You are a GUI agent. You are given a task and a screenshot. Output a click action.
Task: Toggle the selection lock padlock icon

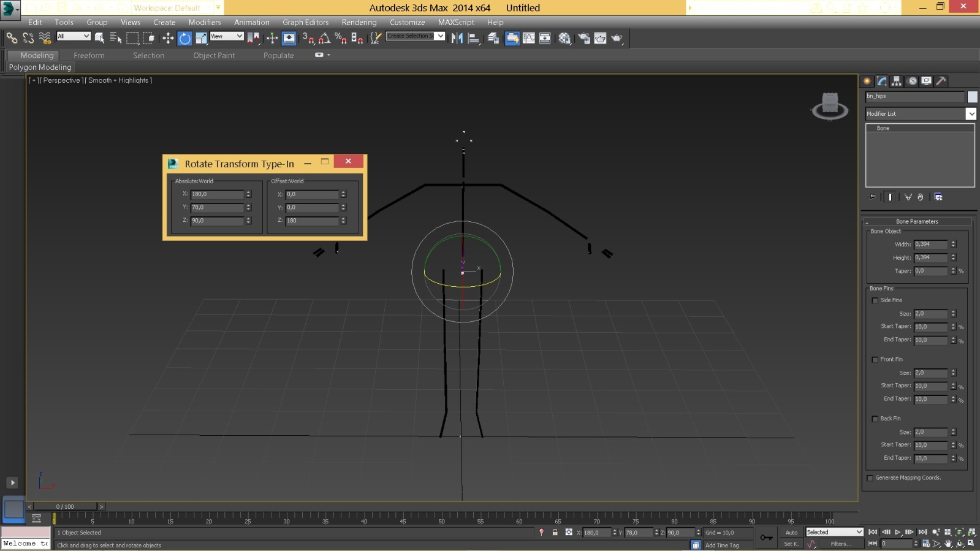point(555,533)
